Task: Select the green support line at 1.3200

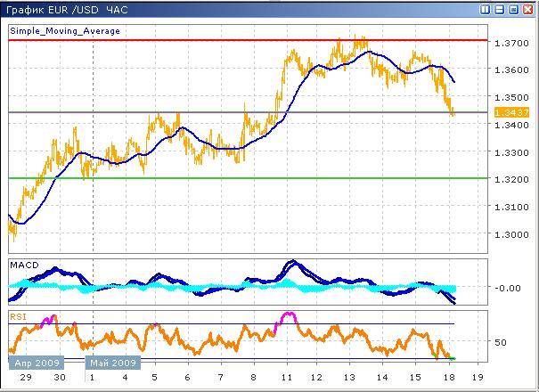Action: pyautogui.click(x=267, y=178)
